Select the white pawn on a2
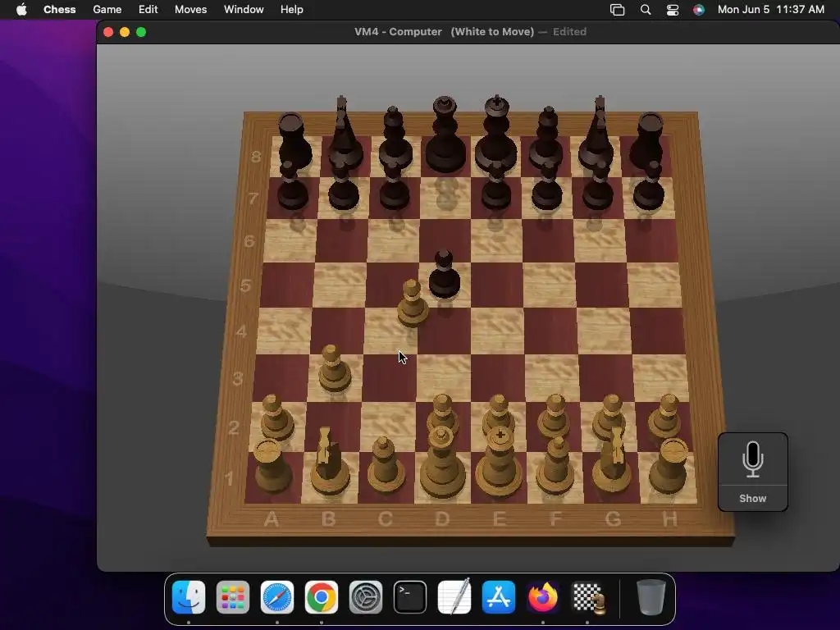 pyautogui.click(x=276, y=418)
